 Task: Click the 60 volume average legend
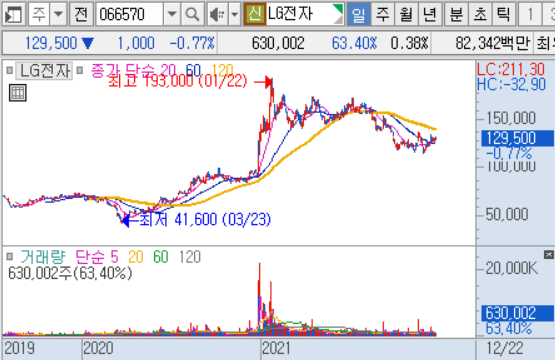coord(161,257)
